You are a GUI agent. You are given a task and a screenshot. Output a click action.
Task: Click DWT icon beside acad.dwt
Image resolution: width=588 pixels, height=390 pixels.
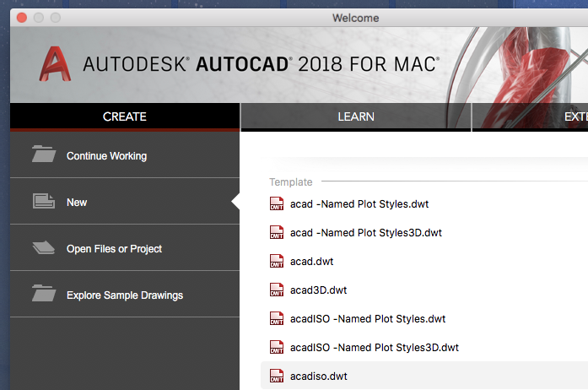[x=277, y=261]
